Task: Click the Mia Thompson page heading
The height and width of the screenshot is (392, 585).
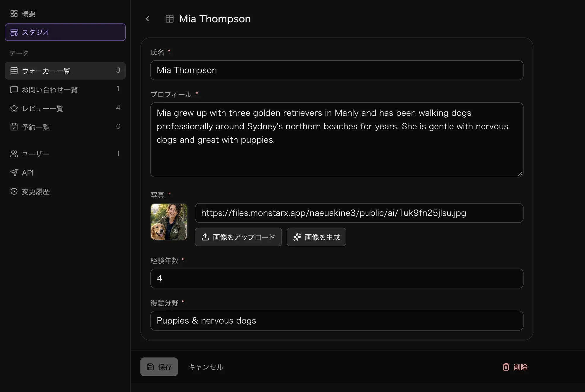Action: [215, 19]
